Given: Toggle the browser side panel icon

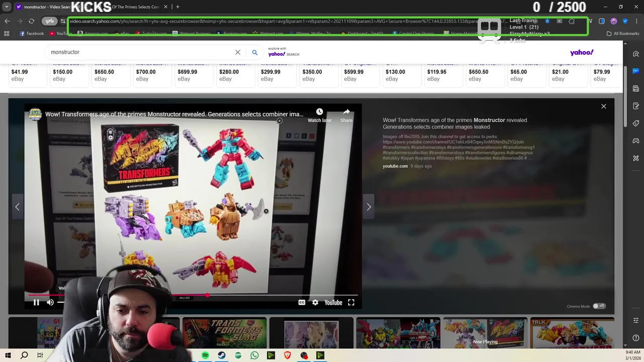Looking at the screenshot, I should click(602, 21).
